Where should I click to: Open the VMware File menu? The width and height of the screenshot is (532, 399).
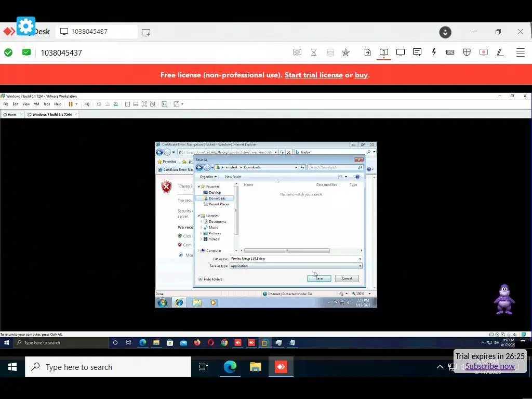click(x=6, y=104)
